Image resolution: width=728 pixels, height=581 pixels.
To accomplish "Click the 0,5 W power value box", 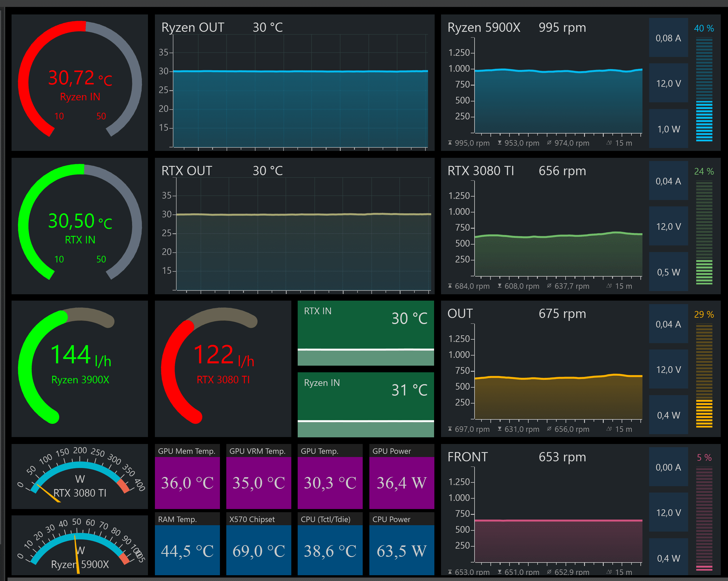I will [x=668, y=272].
